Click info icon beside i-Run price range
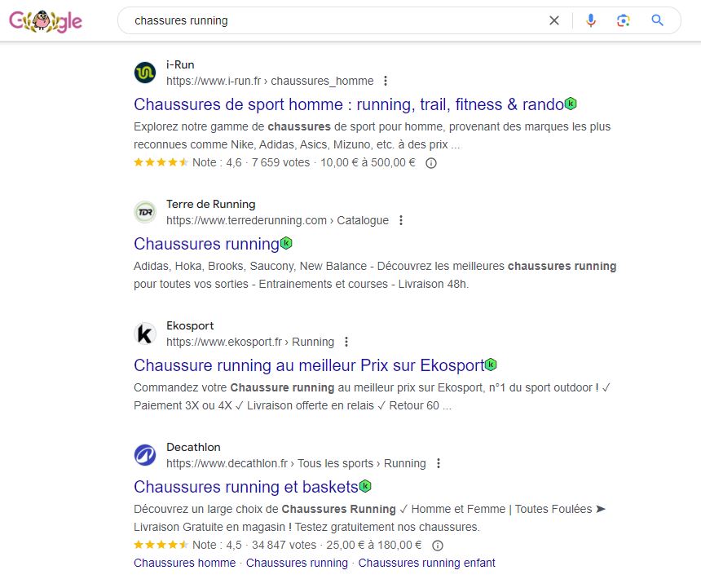701x588 pixels. pyautogui.click(x=431, y=163)
